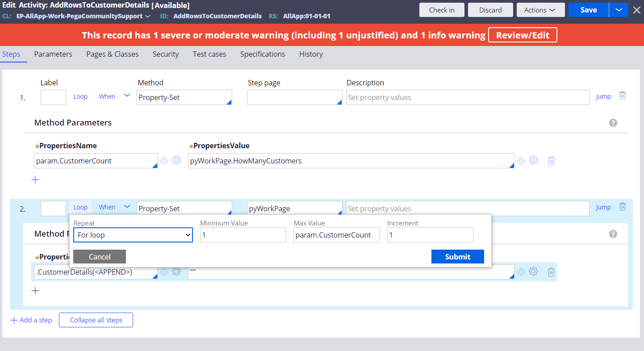Open help for step 1 Method Parameters
The image size is (644, 351).
click(613, 123)
